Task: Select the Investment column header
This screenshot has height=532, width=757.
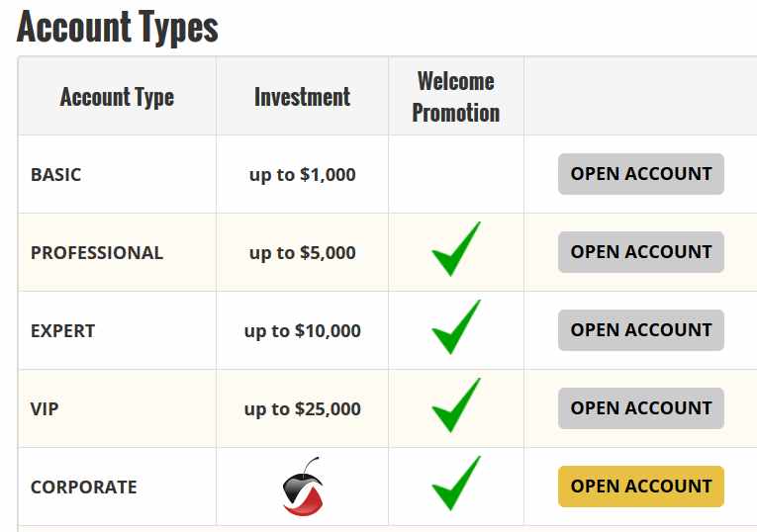Action: coord(302,97)
